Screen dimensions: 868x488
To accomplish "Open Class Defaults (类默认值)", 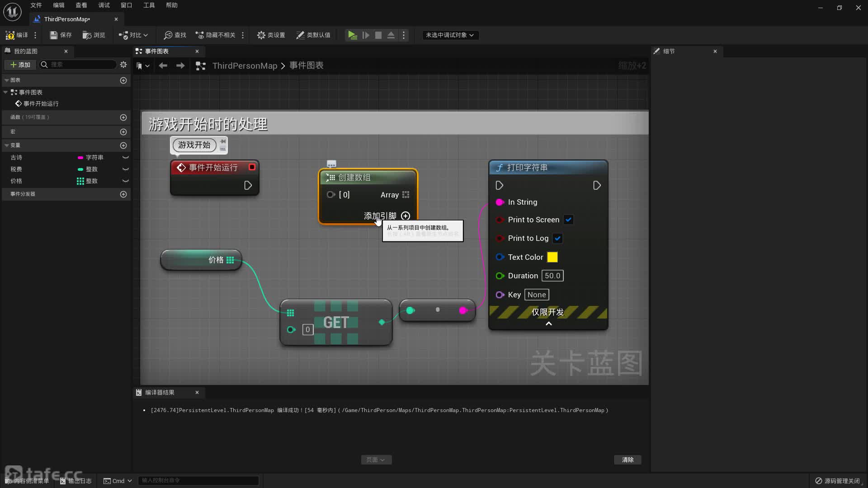I will [313, 35].
